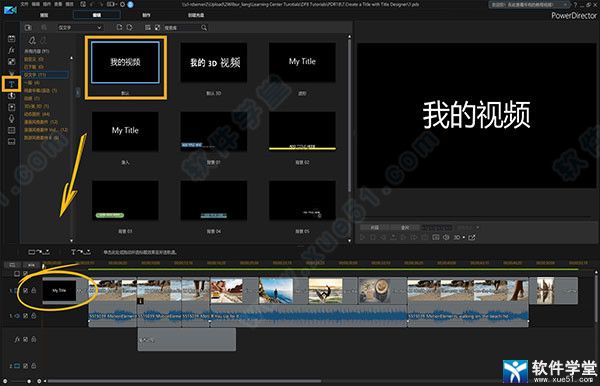Viewport: 600px width, 386px height.
Task: Click the blue round icon in top bar
Action: (130, 4)
